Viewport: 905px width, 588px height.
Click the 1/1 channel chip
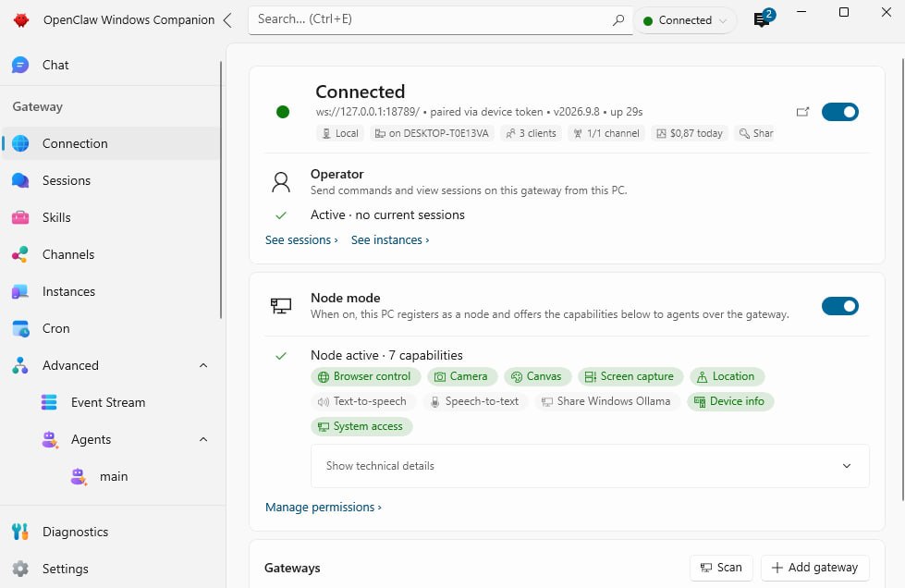606,133
